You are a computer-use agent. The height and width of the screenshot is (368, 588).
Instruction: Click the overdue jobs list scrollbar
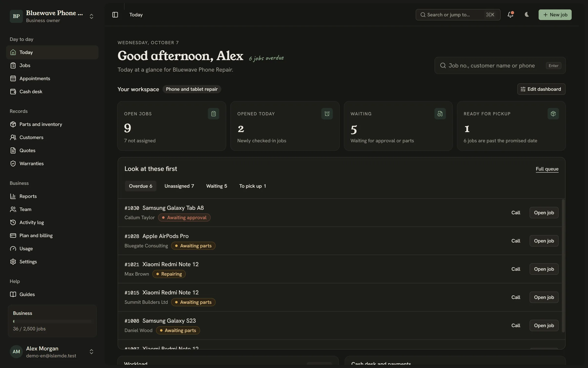563,266
